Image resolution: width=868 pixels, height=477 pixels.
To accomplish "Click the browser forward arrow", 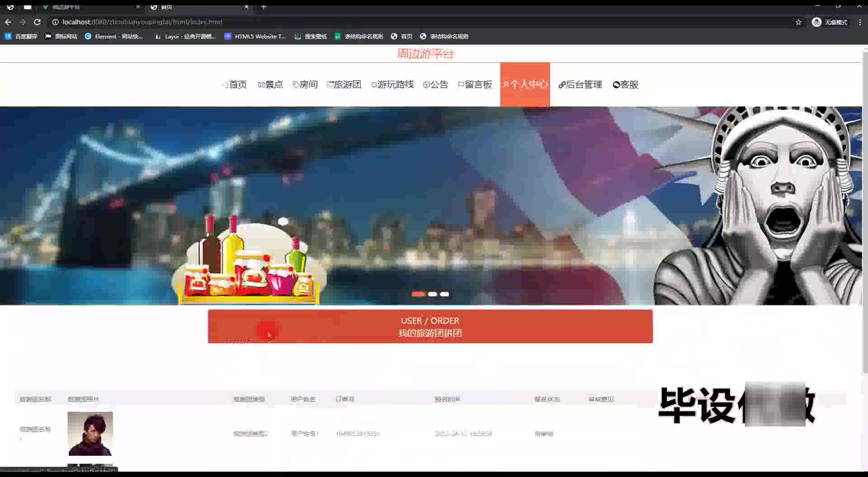I will click(x=23, y=22).
